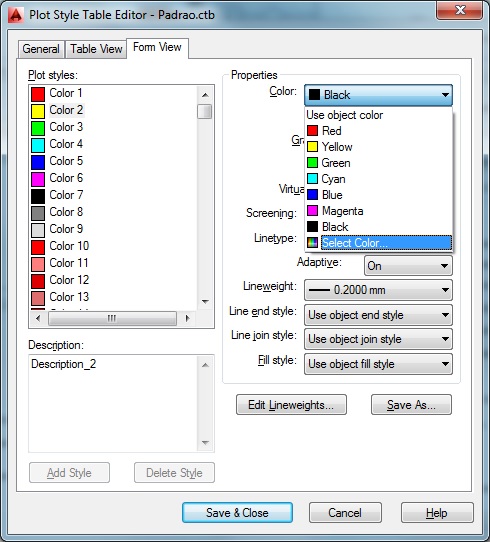Choose Red in the color dropdown list
The width and height of the screenshot is (490, 542).
(x=379, y=131)
